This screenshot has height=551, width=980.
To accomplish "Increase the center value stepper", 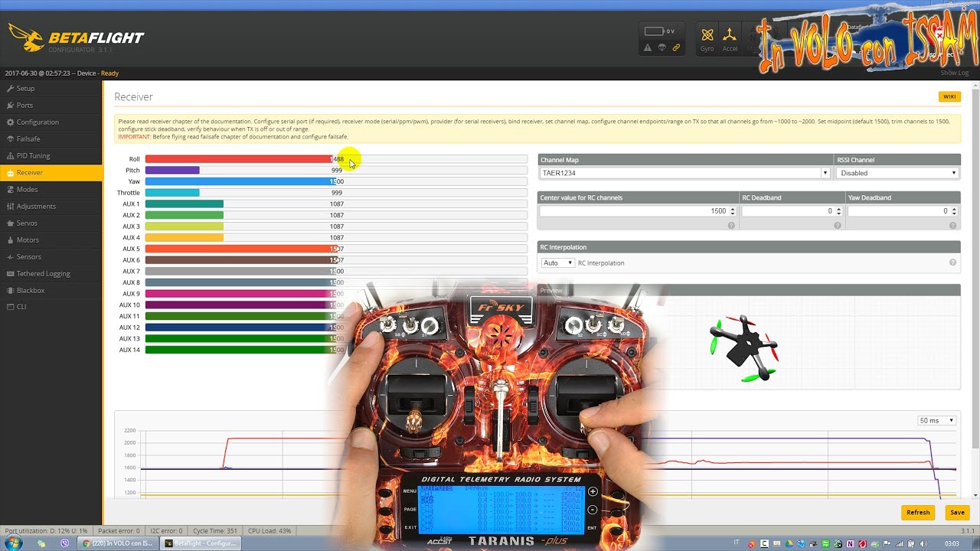I will pos(732,209).
